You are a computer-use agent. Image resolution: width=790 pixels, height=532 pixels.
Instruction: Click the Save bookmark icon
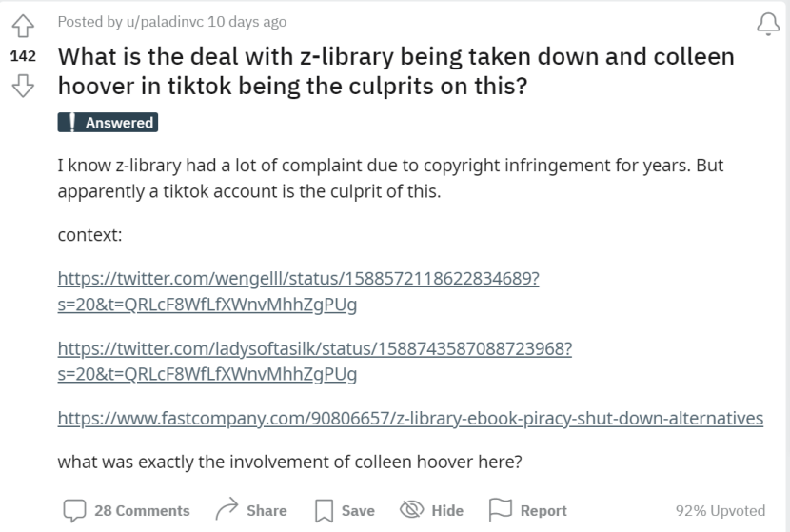coord(324,510)
